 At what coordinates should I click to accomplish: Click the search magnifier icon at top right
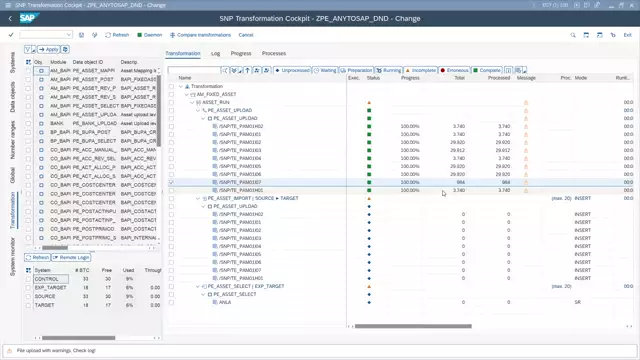point(573,35)
